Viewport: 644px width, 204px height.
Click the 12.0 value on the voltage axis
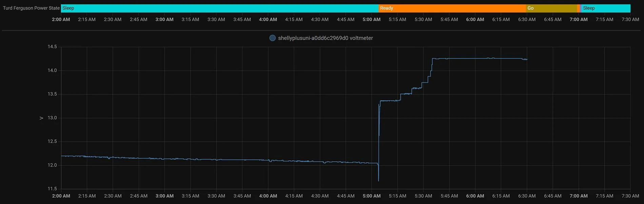tap(52, 165)
